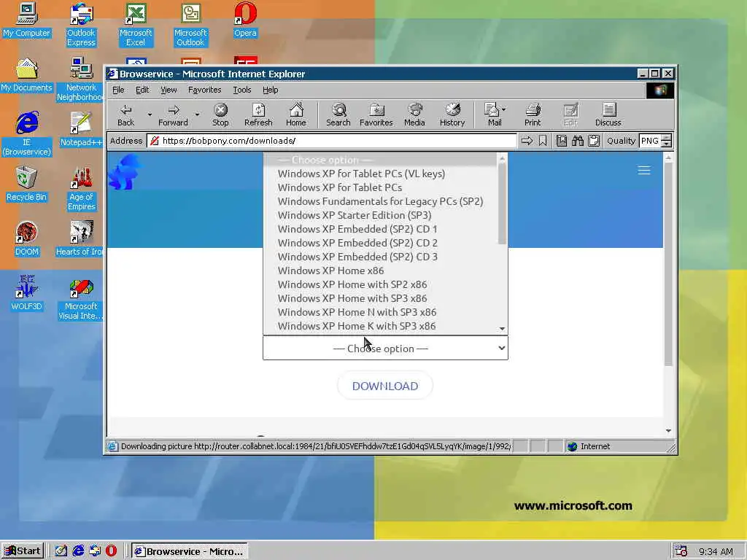
Task: Select Windows XP Home K with SP3 x86
Action: click(380, 326)
